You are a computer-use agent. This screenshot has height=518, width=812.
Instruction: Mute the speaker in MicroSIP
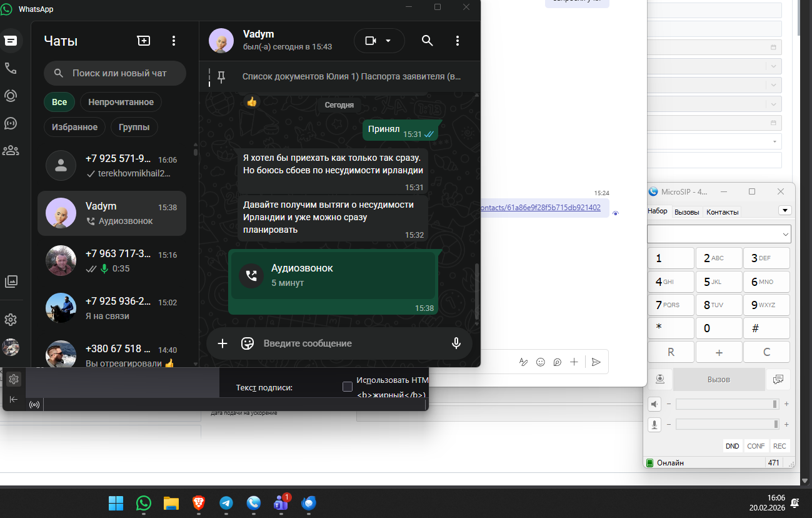(x=655, y=404)
